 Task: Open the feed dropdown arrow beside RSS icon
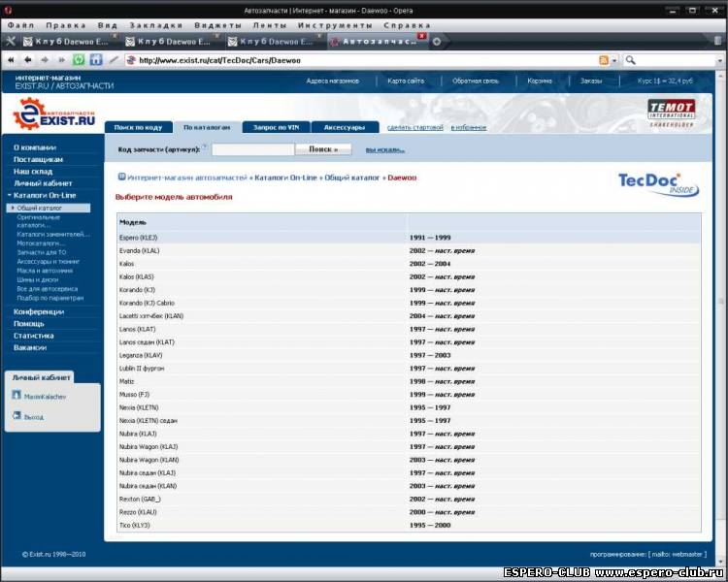(x=614, y=60)
